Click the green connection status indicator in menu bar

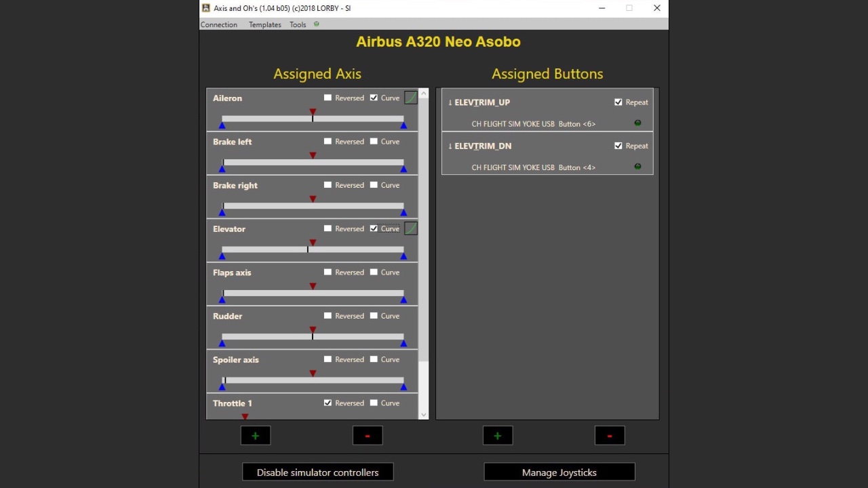317,24
